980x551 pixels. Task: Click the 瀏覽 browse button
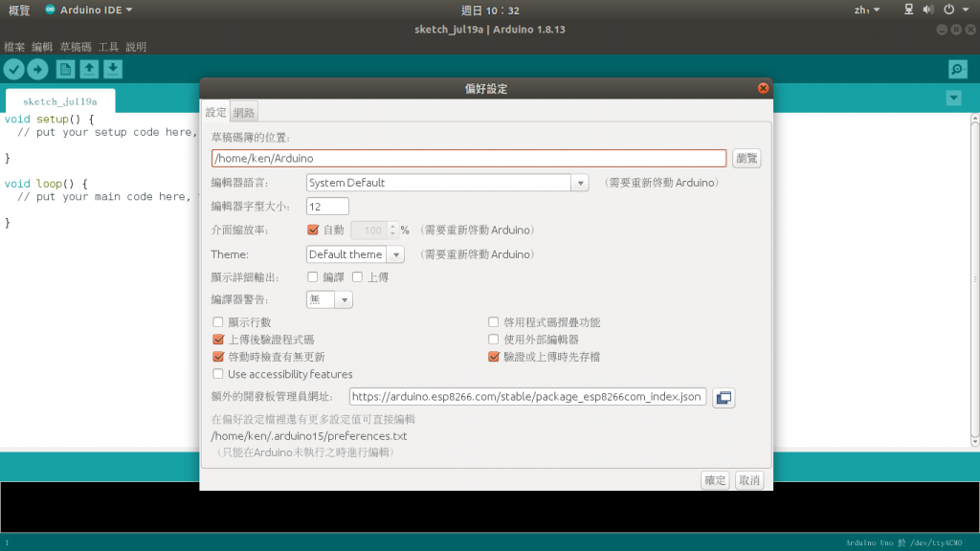746,158
